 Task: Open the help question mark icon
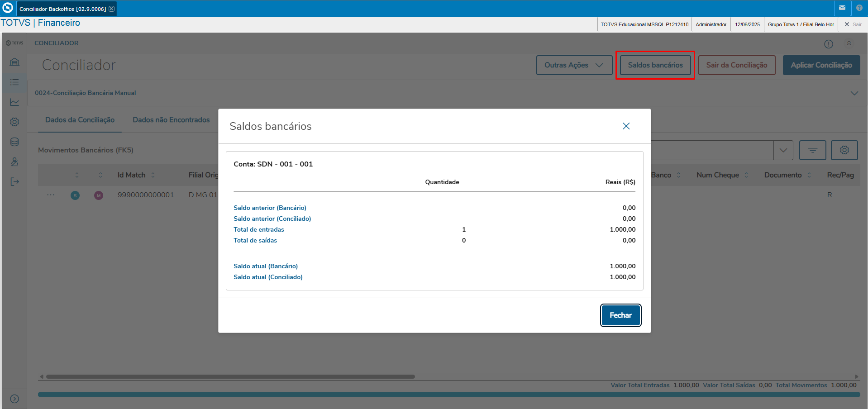click(859, 8)
